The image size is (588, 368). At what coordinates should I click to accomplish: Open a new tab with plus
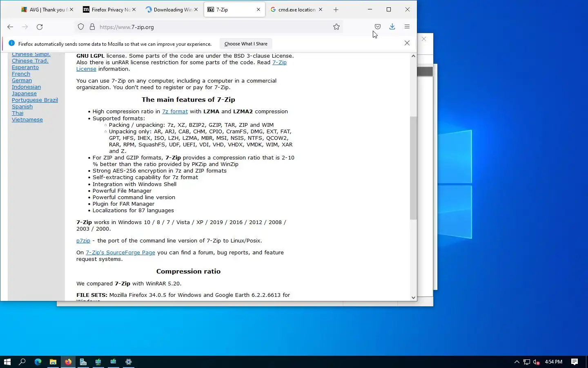coord(336,9)
